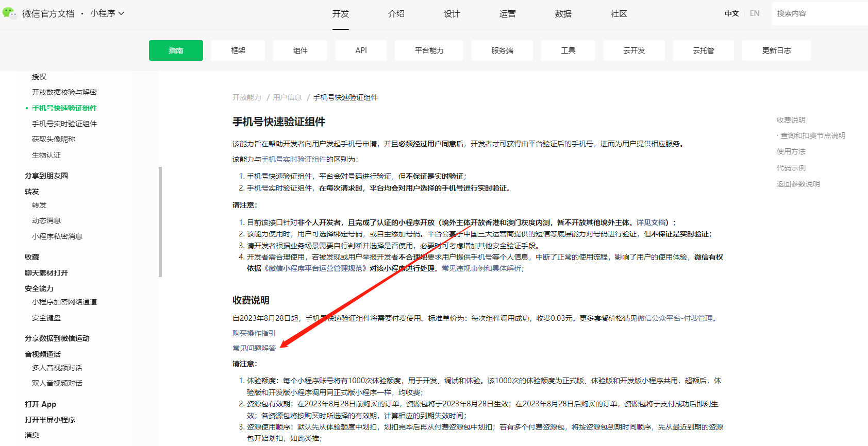Open 分享数据到微信运动 sidebar section
Viewport: 868px width, 446px height.
pyautogui.click(x=57, y=338)
